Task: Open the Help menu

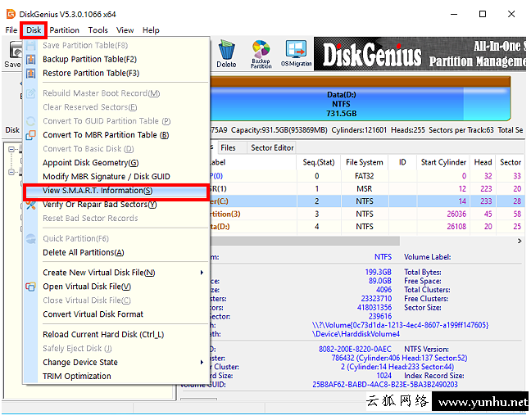Action: [x=151, y=30]
